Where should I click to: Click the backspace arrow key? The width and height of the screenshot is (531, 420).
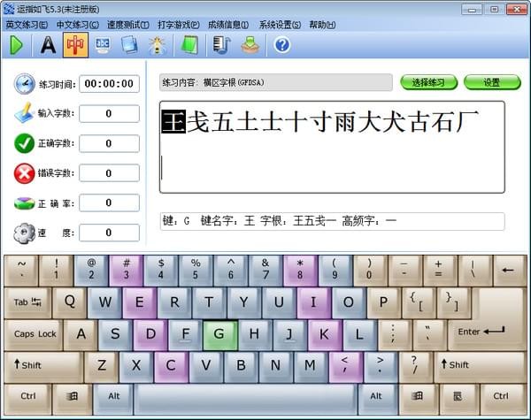point(510,271)
